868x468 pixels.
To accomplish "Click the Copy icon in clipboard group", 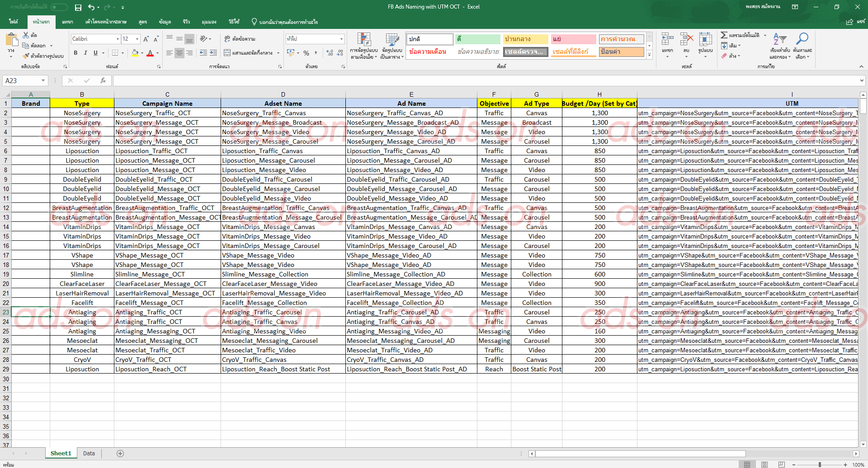I will (x=26, y=46).
